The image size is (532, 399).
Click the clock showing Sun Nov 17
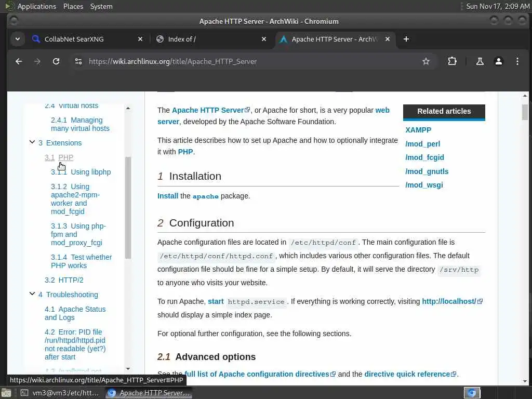coord(497,6)
